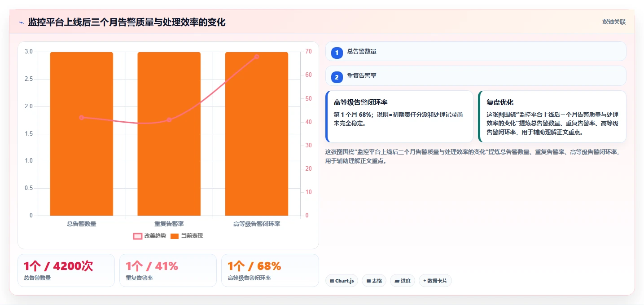Click the right axis value 70

[309, 52]
